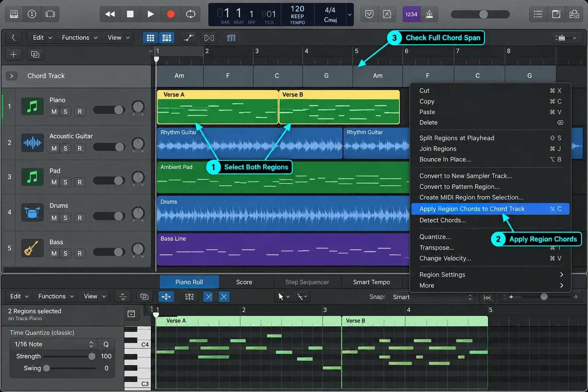Open the Library icon in control bar
Viewport: 588px width, 392px height.
pyautogui.click(x=14, y=14)
